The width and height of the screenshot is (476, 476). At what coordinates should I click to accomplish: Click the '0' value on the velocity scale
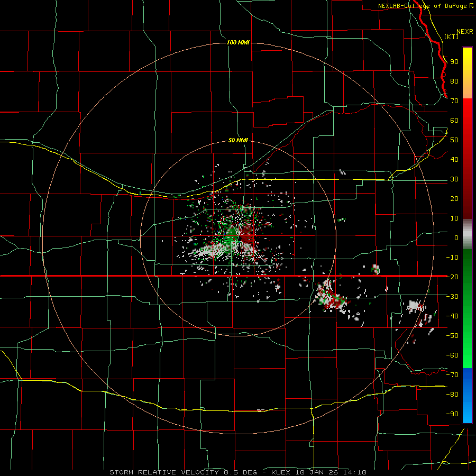tap(456, 237)
